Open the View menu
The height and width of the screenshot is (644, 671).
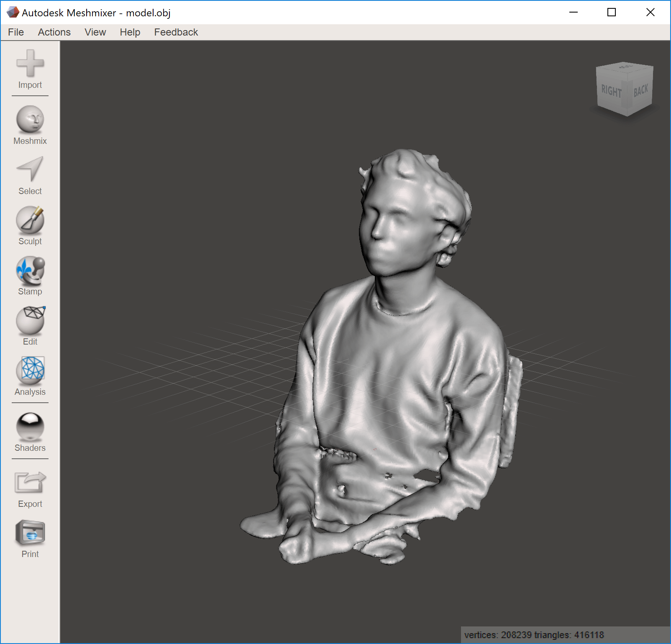95,32
